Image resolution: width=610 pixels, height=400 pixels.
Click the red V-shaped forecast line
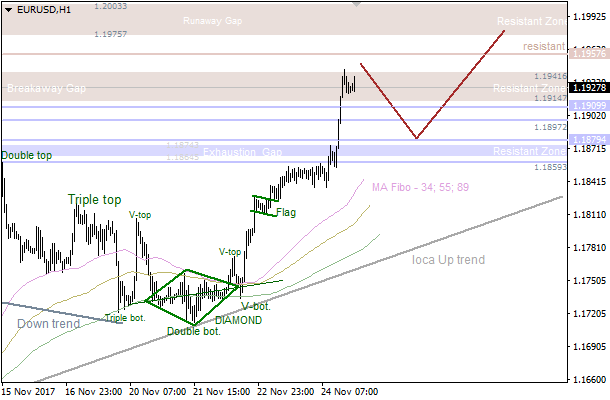point(415,137)
